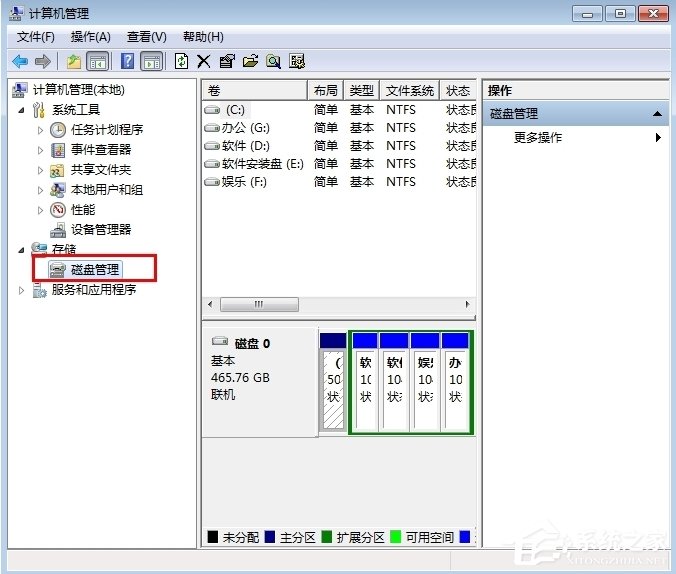Open the 查看(V) menu
The image size is (676, 574).
tap(147, 37)
